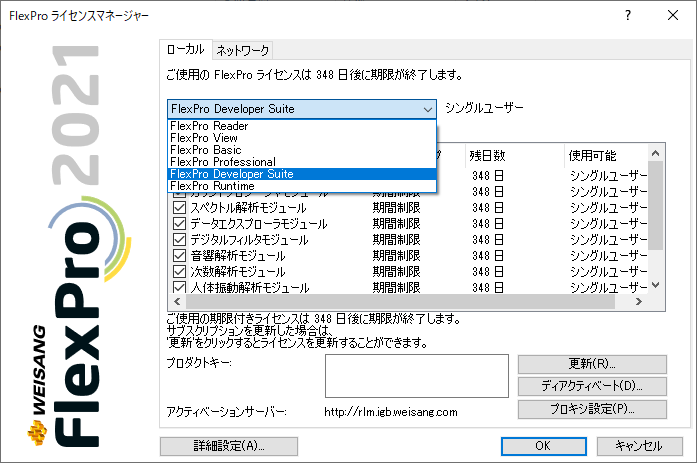697x463 pixels.
Task: Click 期間制限 in デジタルフィルタモジュール row
Action: [397, 240]
